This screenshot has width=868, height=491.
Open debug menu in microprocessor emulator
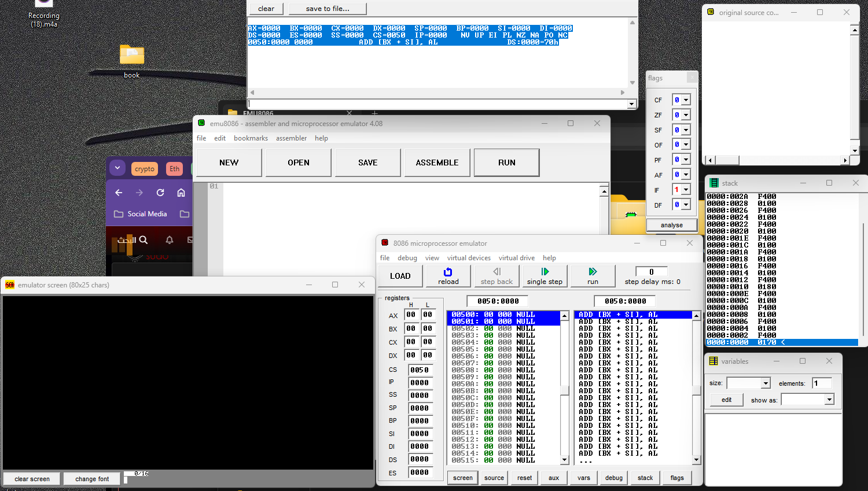(x=407, y=258)
